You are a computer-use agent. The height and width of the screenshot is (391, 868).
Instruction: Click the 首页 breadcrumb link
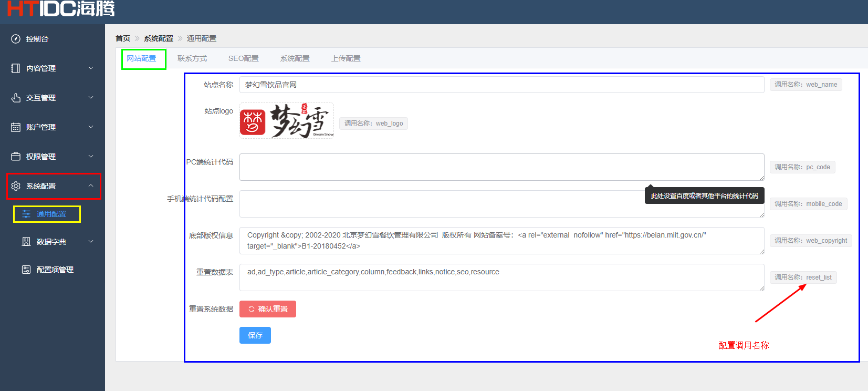pos(123,38)
